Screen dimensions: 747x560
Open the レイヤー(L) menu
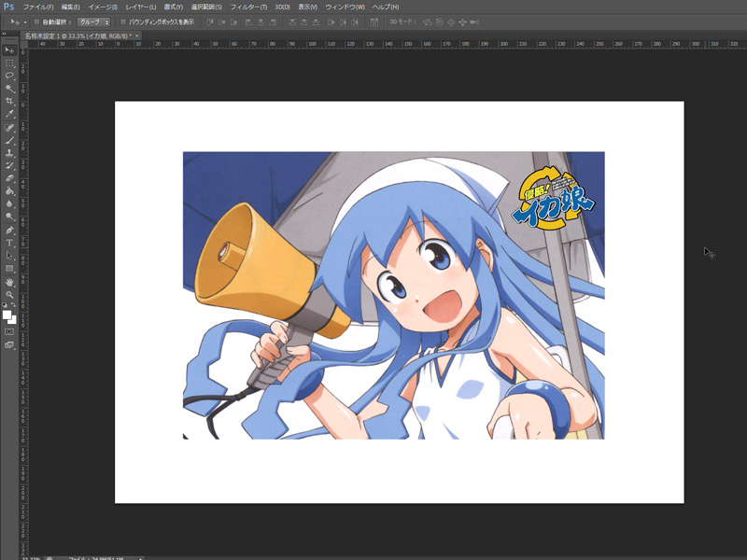pyautogui.click(x=141, y=7)
